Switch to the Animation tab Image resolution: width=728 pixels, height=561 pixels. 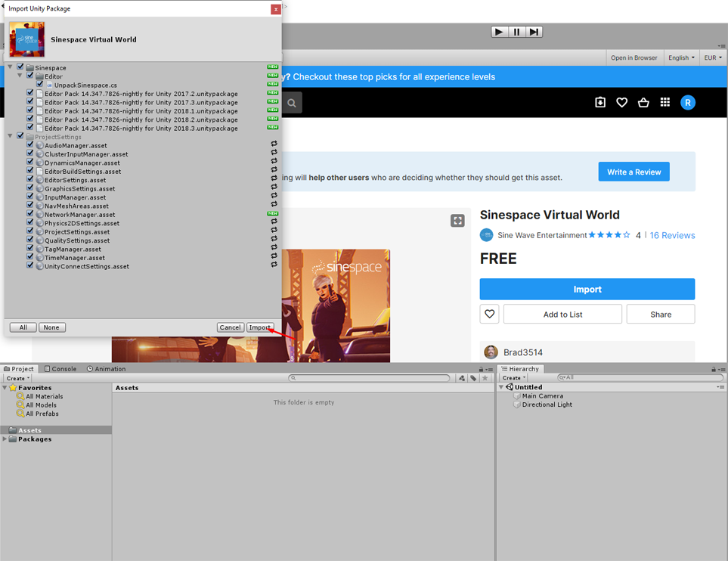107,369
